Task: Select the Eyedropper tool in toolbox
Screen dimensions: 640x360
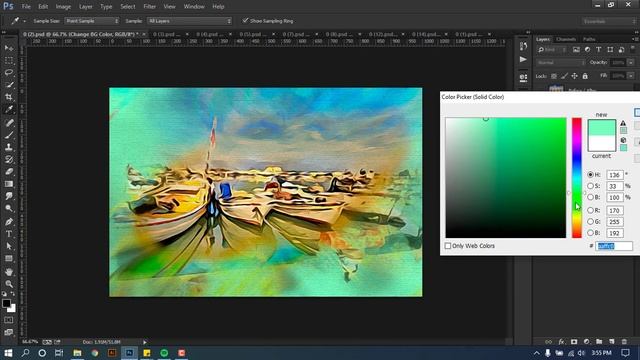Action: [x=9, y=109]
